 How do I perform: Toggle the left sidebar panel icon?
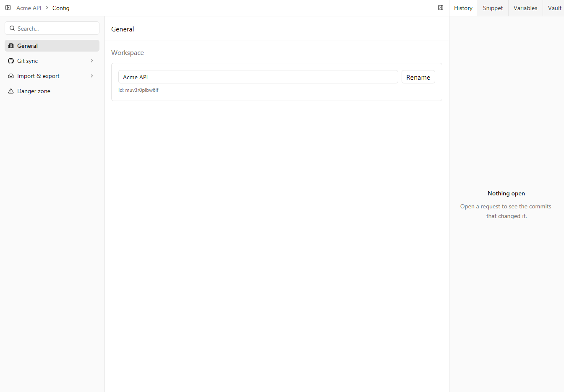(8, 8)
